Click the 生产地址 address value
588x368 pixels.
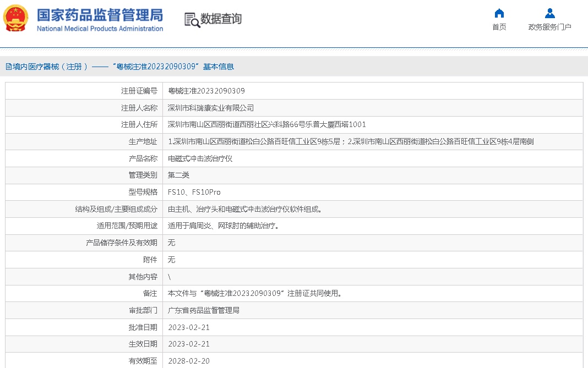point(351,142)
